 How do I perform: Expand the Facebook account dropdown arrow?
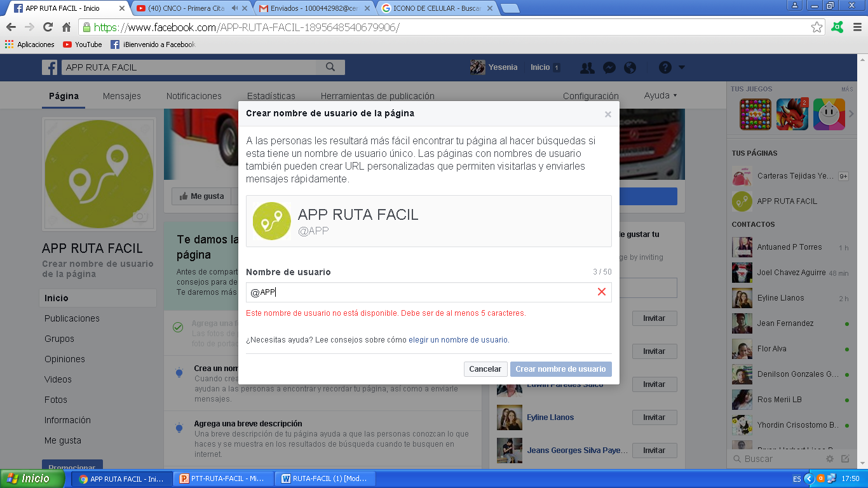pyautogui.click(x=682, y=67)
